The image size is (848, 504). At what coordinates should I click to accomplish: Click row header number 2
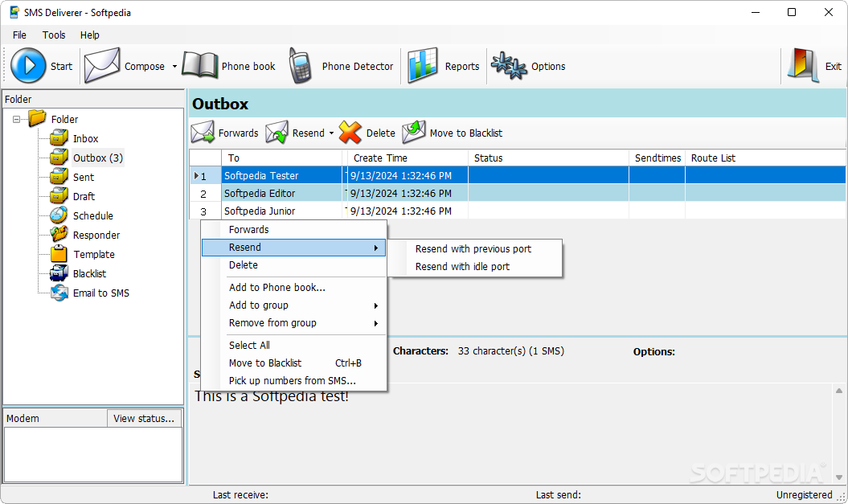click(x=206, y=194)
